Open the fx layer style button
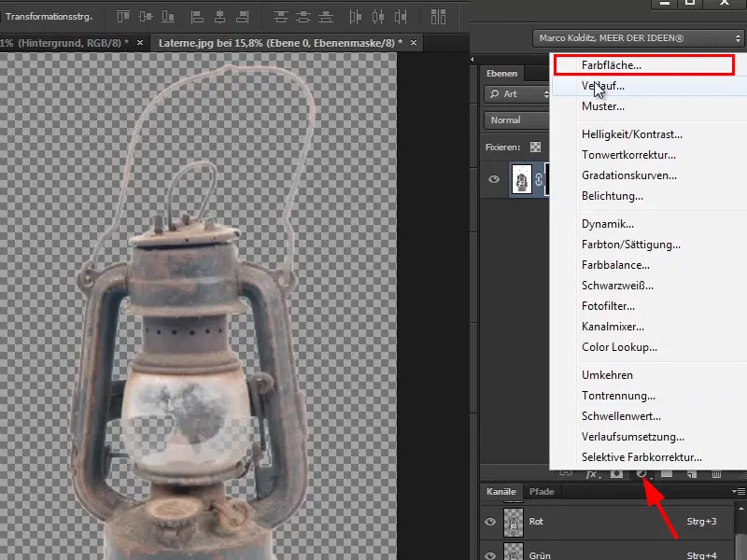747x560 pixels. tap(592, 474)
